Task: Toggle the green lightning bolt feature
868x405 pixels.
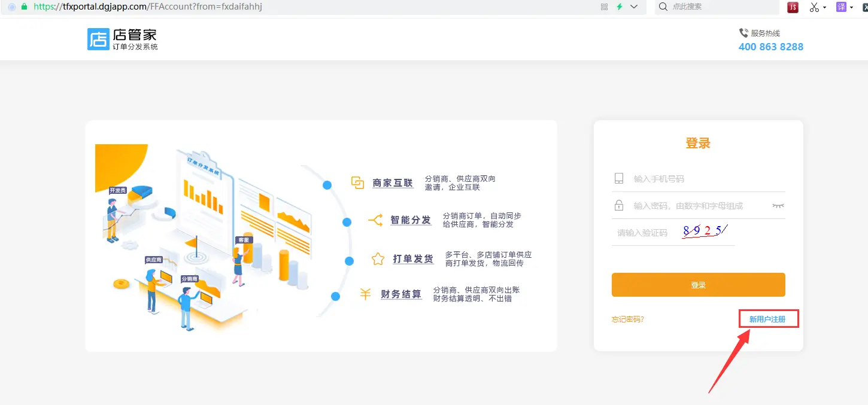Action: point(619,7)
